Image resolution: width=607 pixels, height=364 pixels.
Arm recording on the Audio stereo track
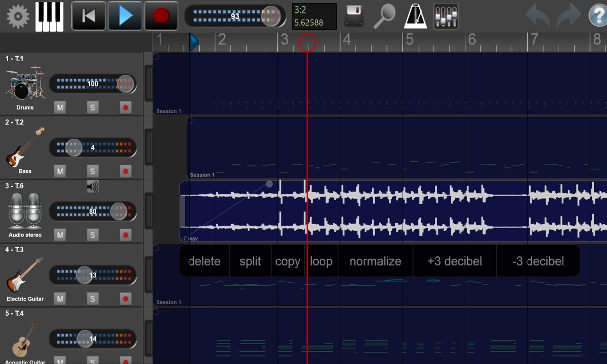coord(125,235)
